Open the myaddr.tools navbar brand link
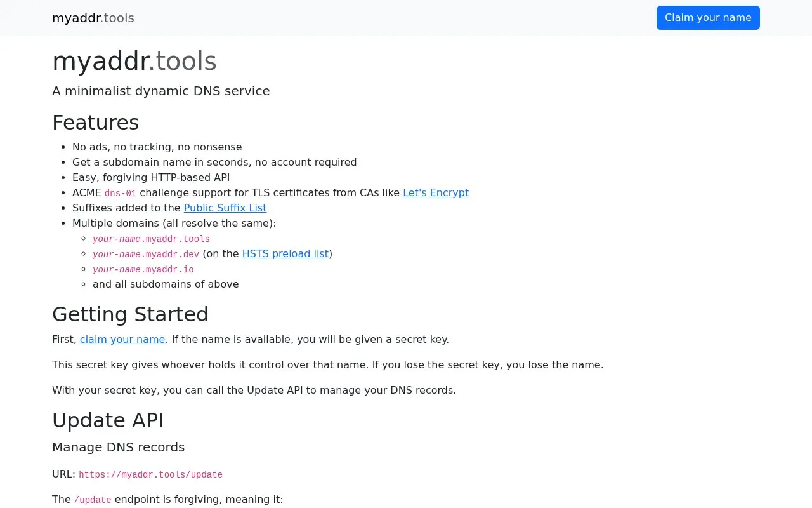Image resolution: width=812 pixels, height=508 pixels. pos(93,18)
